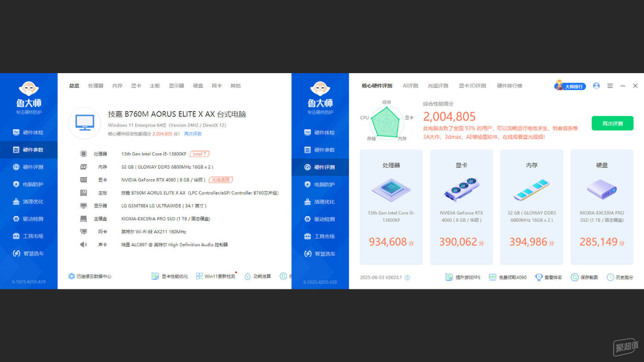The height and width of the screenshot is (362, 644).
Task: Open 清理优化 in the left window sidebar
Action: click(x=29, y=201)
